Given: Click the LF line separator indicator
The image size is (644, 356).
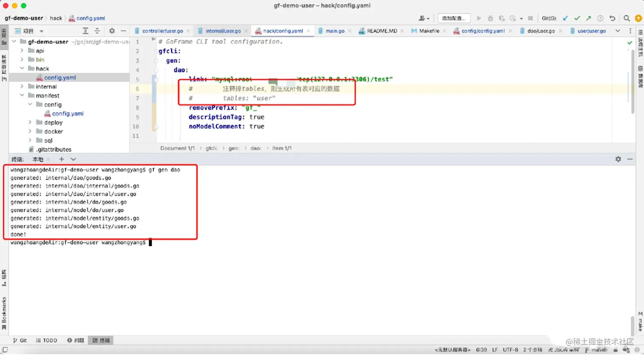Looking at the screenshot, I should 495,350.
